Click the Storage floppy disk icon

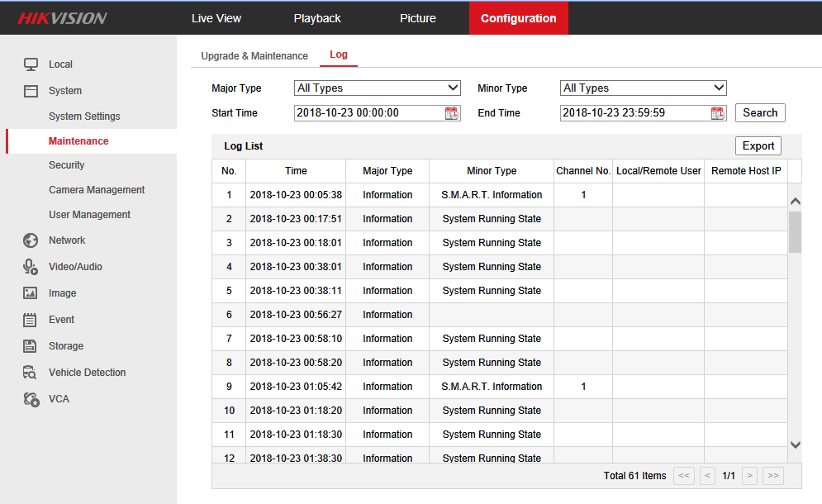pyautogui.click(x=31, y=346)
